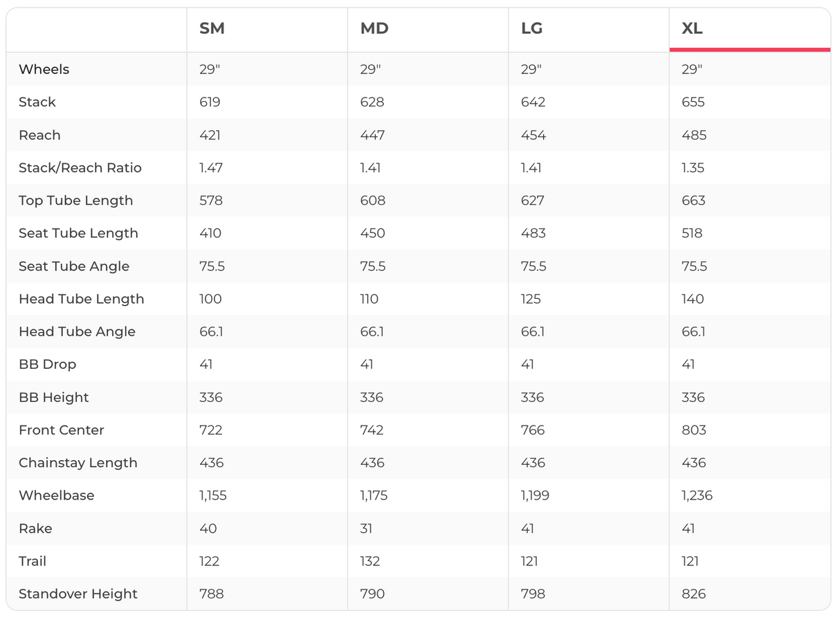This screenshot has width=840, height=622.
Task: Select the Chainstay Length row label
Action: click(x=77, y=463)
